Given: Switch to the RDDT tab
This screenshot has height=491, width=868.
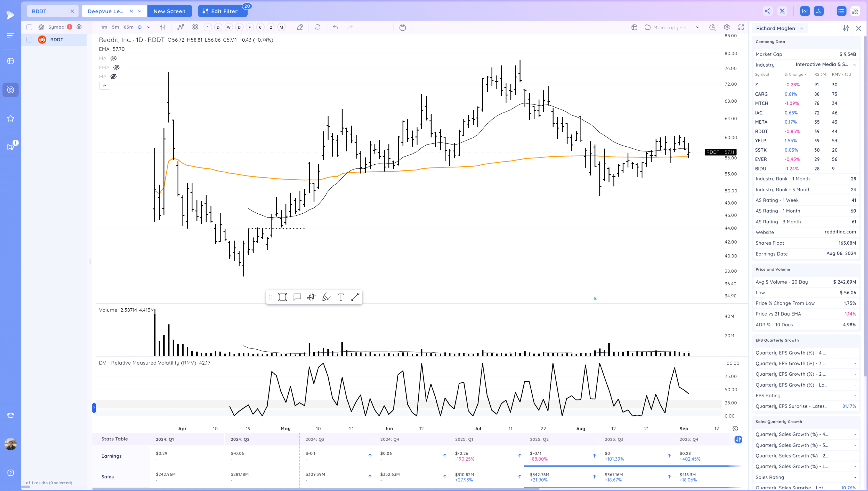Looking at the screenshot, I should coord(39,11).
